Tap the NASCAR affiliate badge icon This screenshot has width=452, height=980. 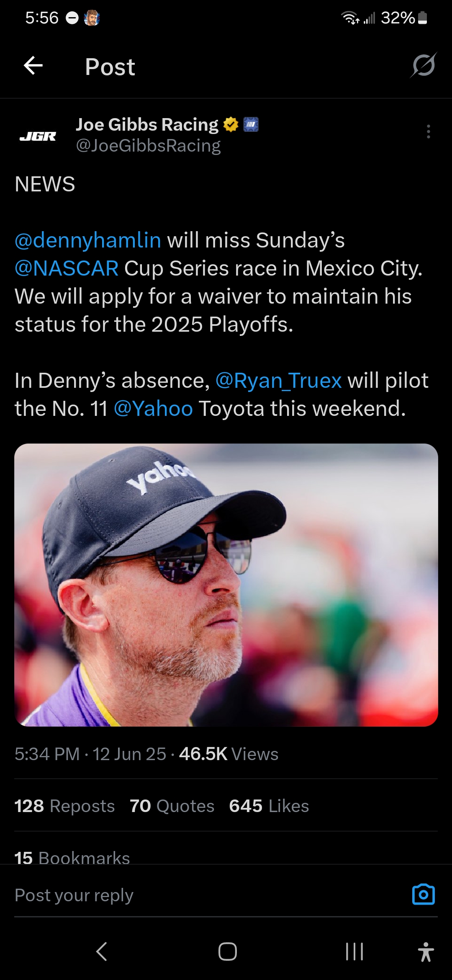point(251,124)
